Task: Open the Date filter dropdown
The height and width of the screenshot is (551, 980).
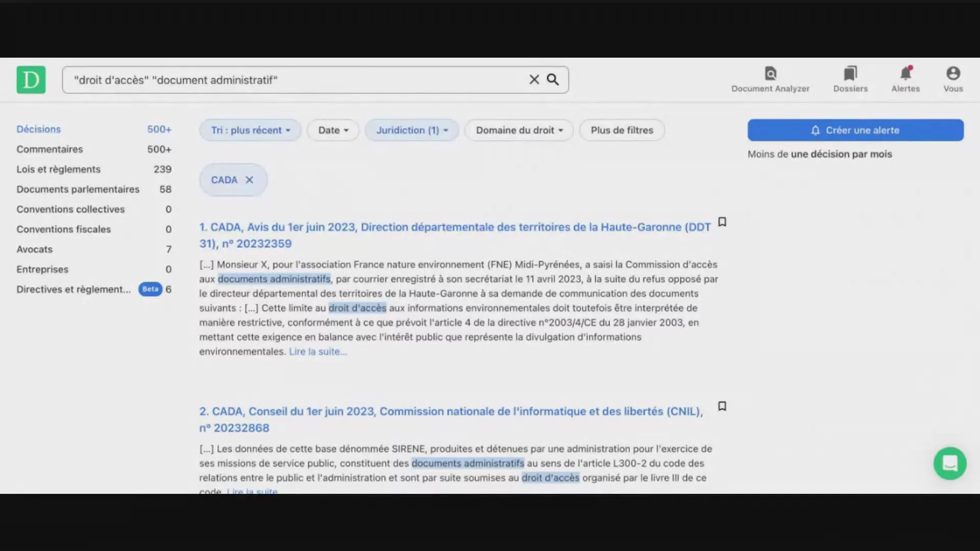Action: (x=333, y=130)
